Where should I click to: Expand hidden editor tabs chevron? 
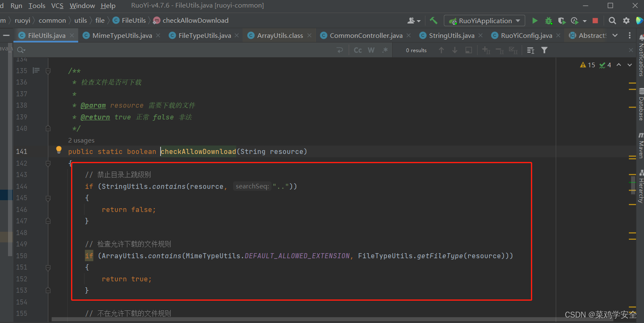click(x=615, y=35)
